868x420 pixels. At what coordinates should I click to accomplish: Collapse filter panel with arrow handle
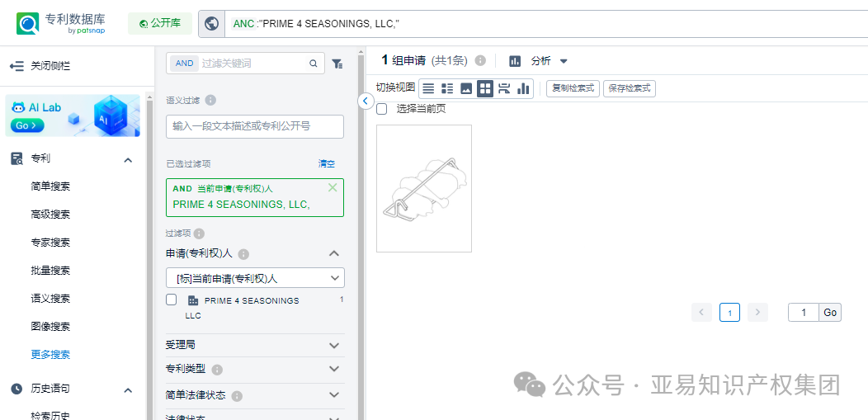coord(366,101)
